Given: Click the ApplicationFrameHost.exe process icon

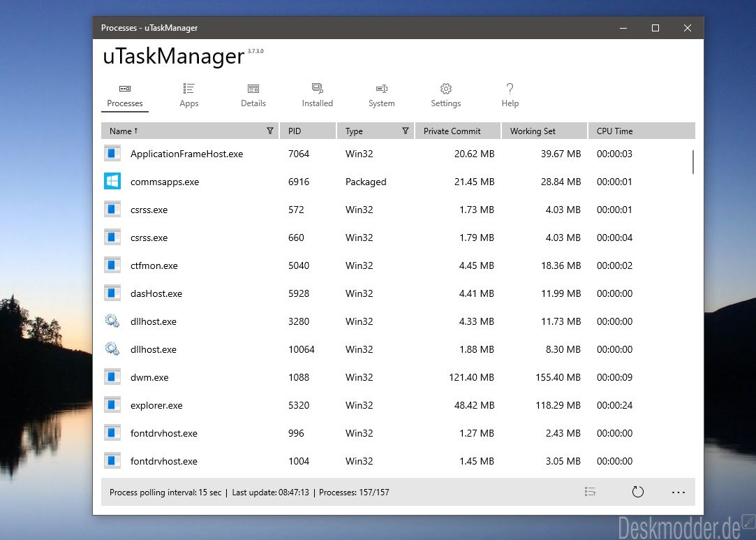Looking at the screenshot, I should (x=112, y=154).
